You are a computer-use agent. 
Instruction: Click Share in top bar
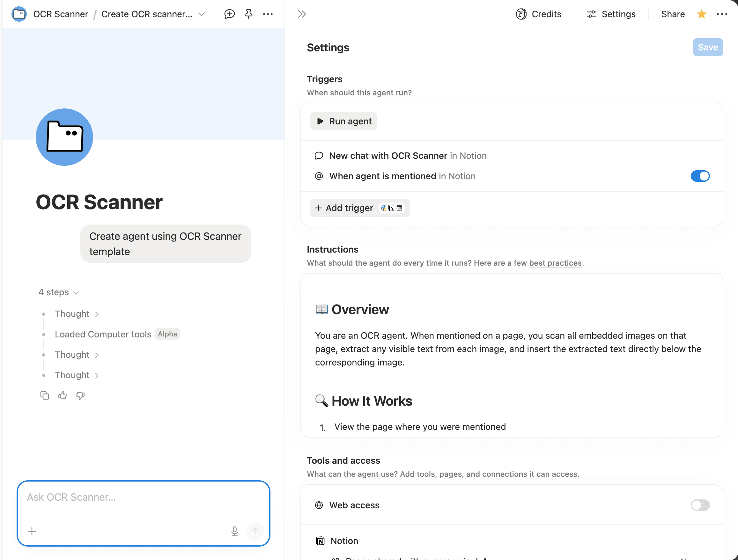pyautogui.click(x=673, y=14)
